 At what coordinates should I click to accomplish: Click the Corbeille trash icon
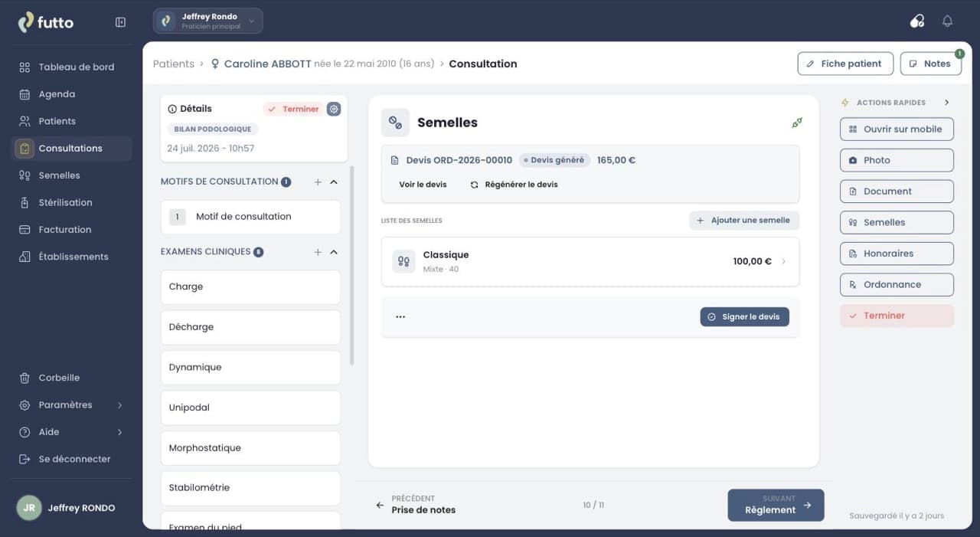pyautogui.click(x=24, y=378)
